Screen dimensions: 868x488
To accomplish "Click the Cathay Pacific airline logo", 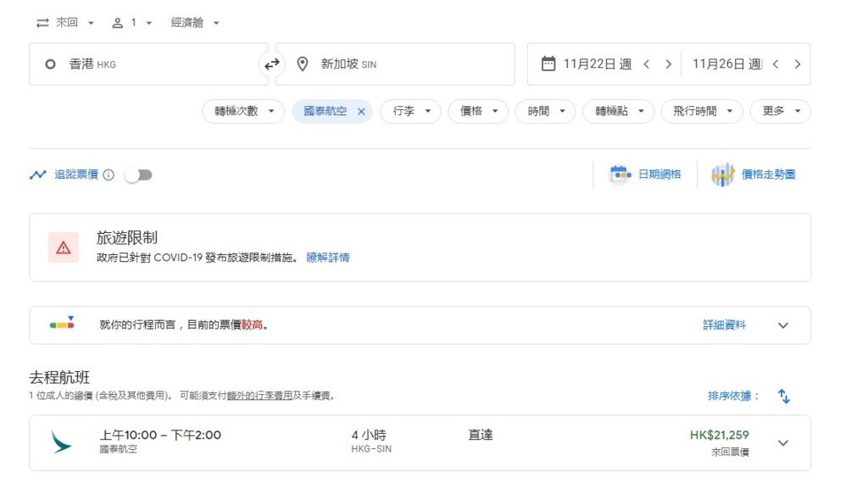I will click(61, 442).
